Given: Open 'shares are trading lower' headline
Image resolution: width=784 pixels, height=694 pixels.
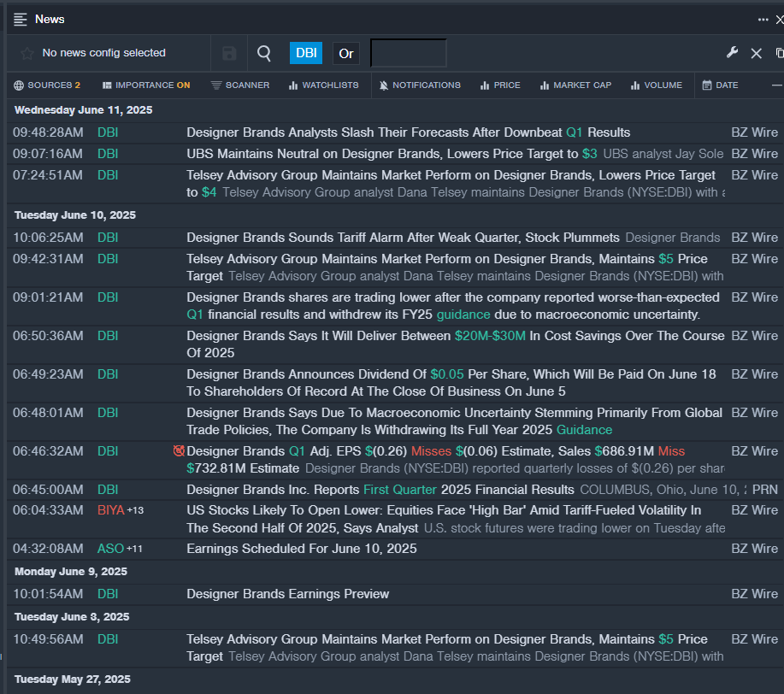Looking at the screenshot, I should (x=453, y=306).
